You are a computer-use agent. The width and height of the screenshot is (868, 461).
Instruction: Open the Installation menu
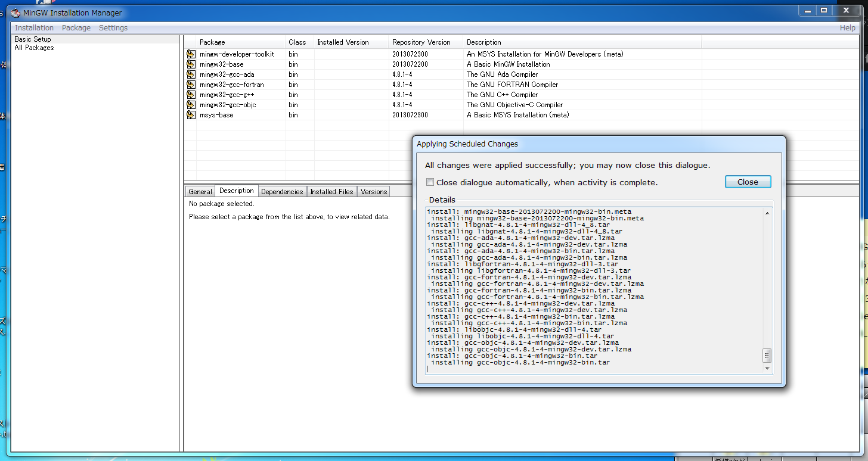(34, 28)
